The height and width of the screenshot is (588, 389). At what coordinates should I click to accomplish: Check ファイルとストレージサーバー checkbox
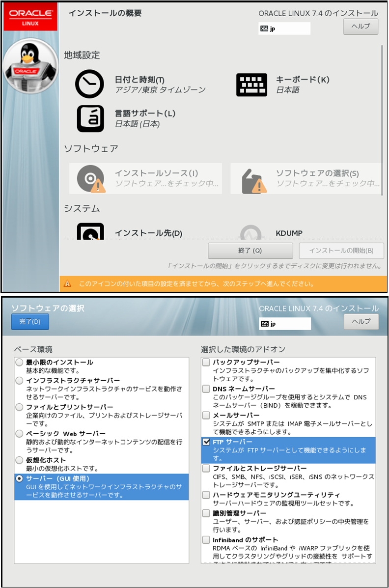pos(206,468)
